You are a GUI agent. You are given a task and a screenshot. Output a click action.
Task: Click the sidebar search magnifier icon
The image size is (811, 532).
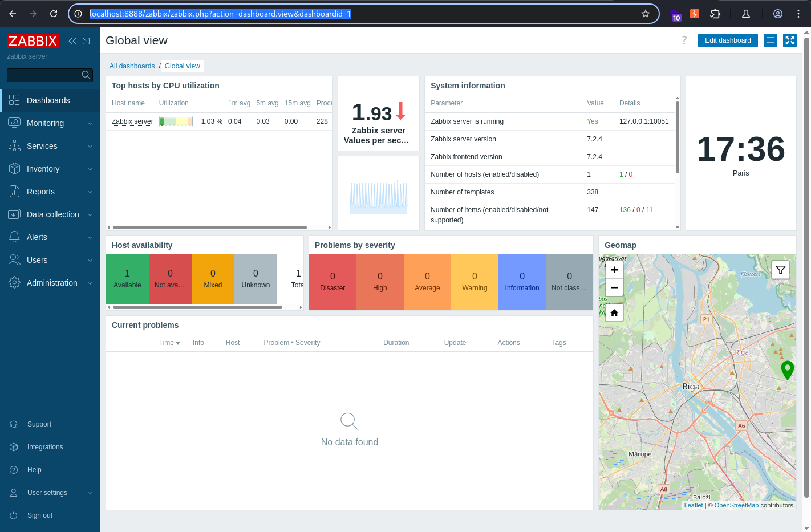coord(86,75)
